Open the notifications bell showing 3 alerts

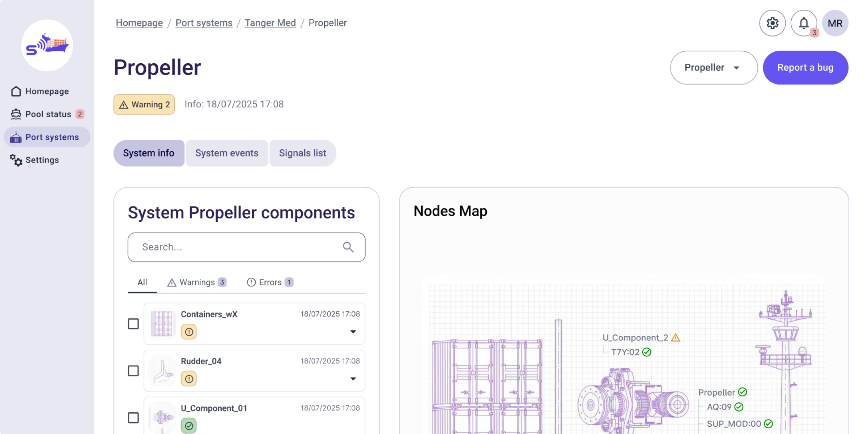[804, 23]
